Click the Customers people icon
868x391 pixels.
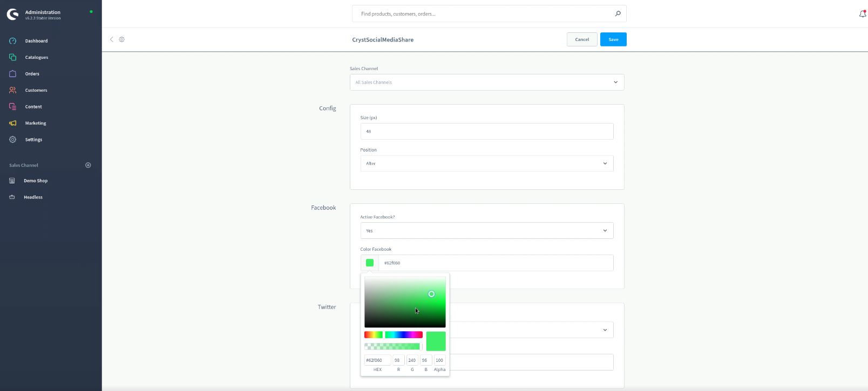(x=12, y=90)
